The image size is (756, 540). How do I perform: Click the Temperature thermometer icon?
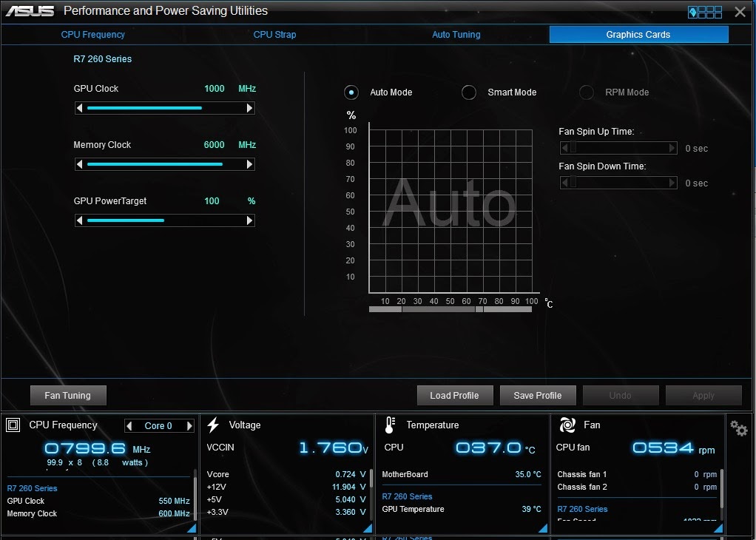pos(390,425)
